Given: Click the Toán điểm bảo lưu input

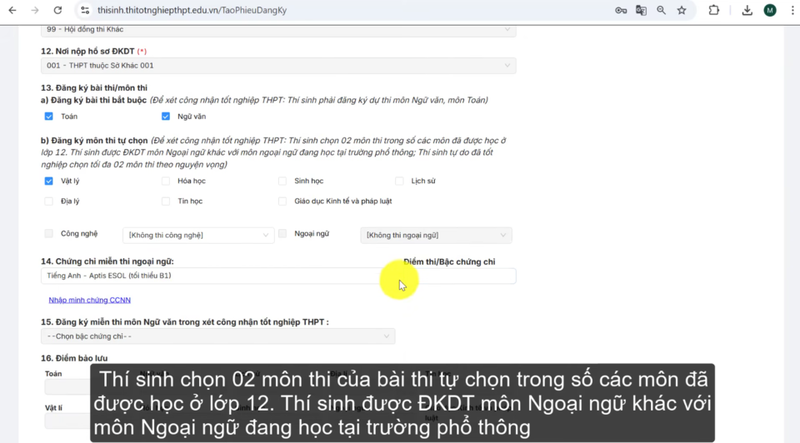Looking at the screenshot, I should click(67, 387).
